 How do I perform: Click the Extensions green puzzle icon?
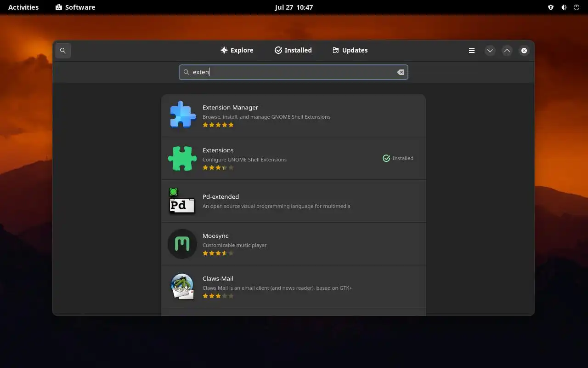[182, 158]
